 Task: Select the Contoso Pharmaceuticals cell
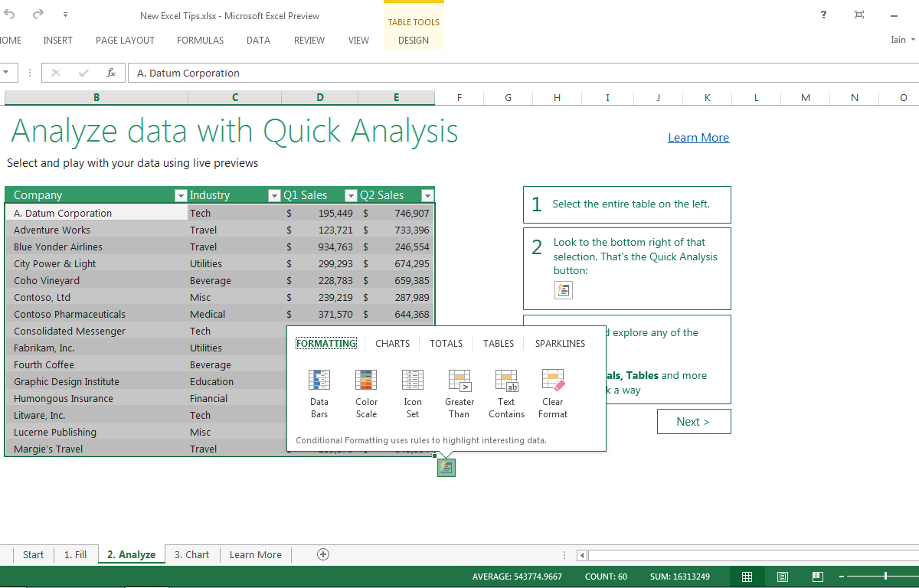click(x=96, y=314)
